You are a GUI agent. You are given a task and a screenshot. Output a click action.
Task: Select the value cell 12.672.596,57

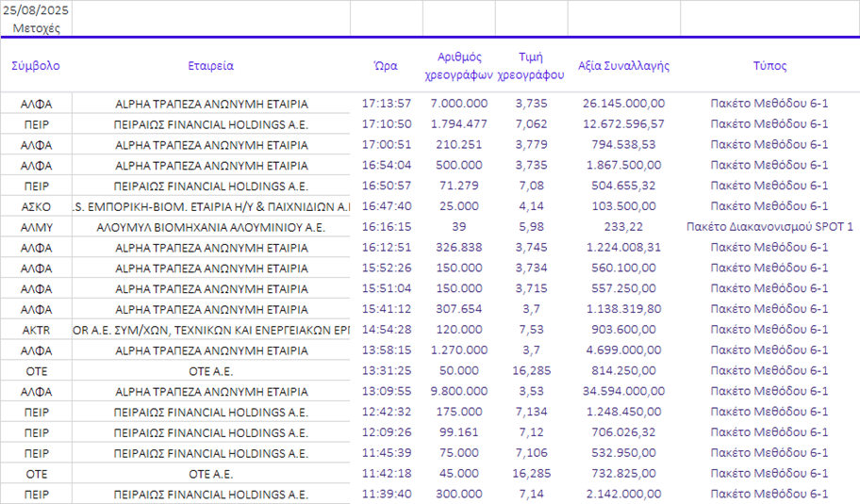(x=623, y=124)
